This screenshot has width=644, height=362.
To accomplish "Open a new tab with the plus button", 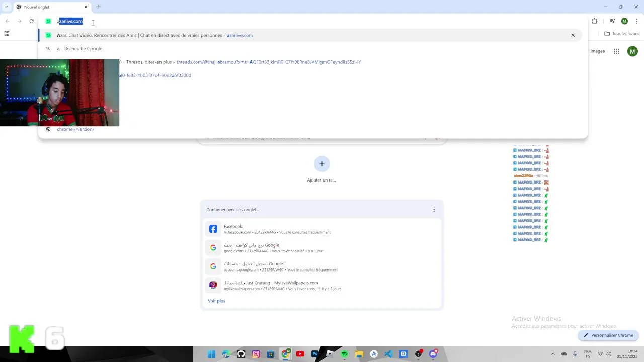I will point(98,7).
